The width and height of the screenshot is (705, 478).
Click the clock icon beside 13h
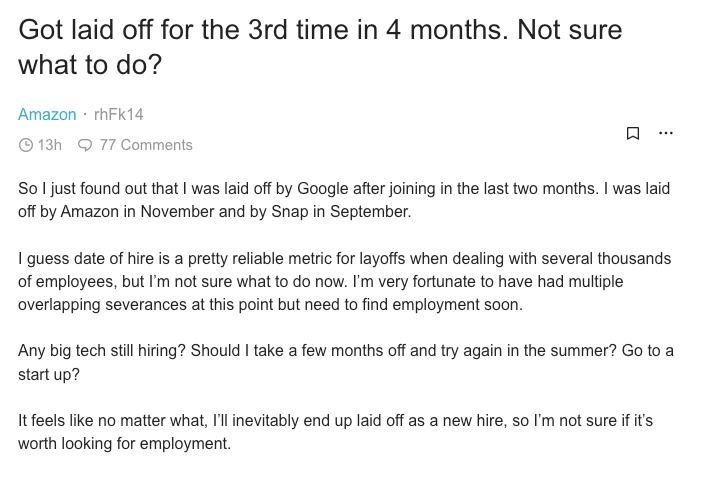[26, 145]
